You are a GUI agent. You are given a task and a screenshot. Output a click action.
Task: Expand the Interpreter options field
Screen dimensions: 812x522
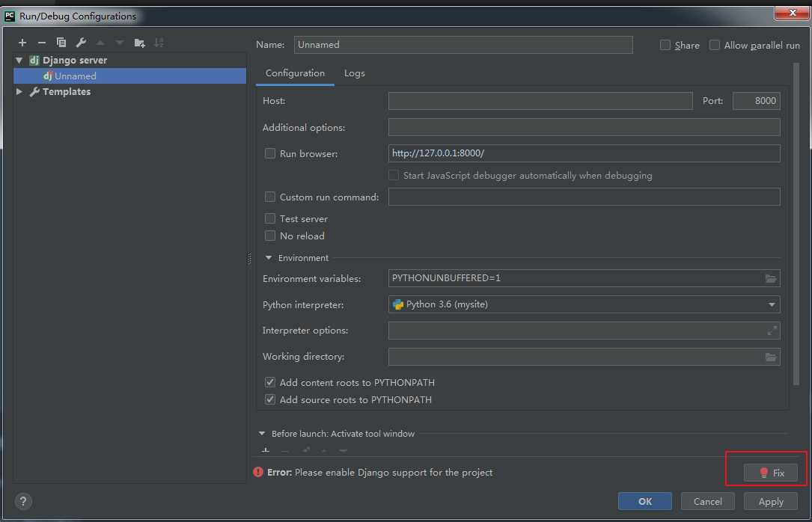pyautogui.click(x=772, y=331)
